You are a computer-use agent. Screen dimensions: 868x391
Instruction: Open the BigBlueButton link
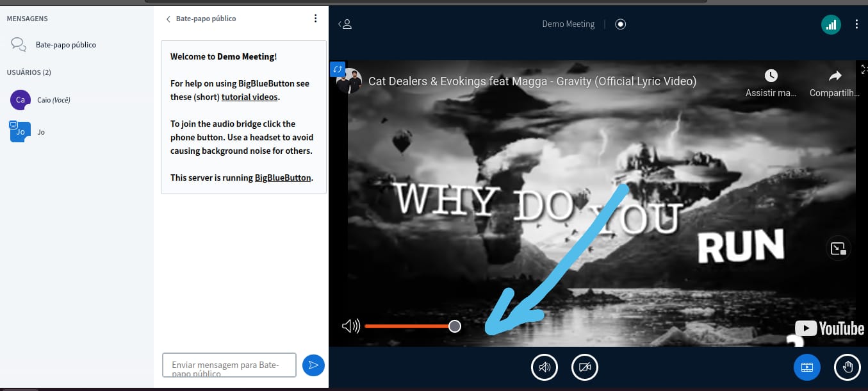tap(283, 178)
